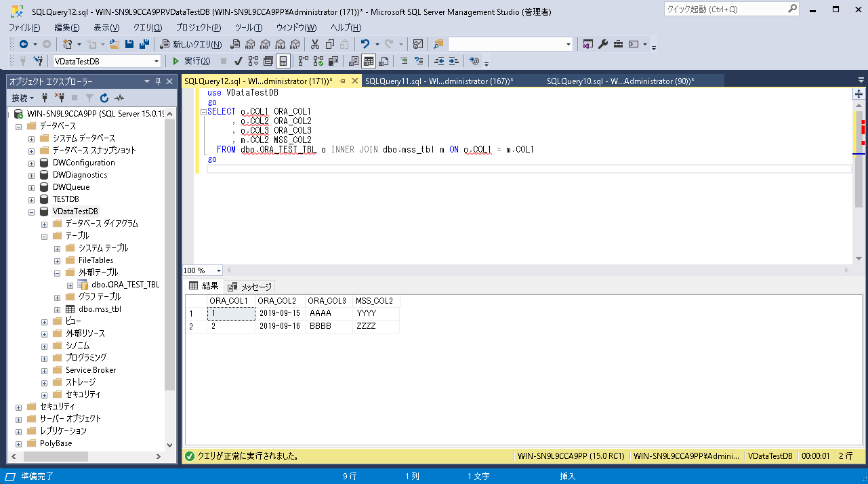The image size is (868, 484).
Task: Switch to the メッセージ results tab
Action: pos(250,287)
